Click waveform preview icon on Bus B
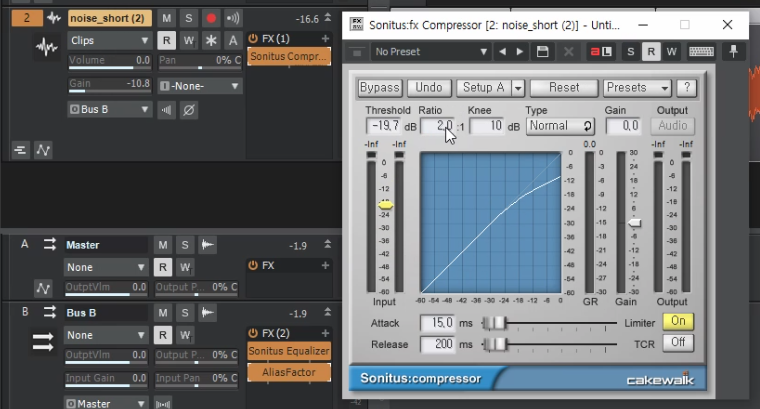 pyautogui.click(x=207, y=313)
